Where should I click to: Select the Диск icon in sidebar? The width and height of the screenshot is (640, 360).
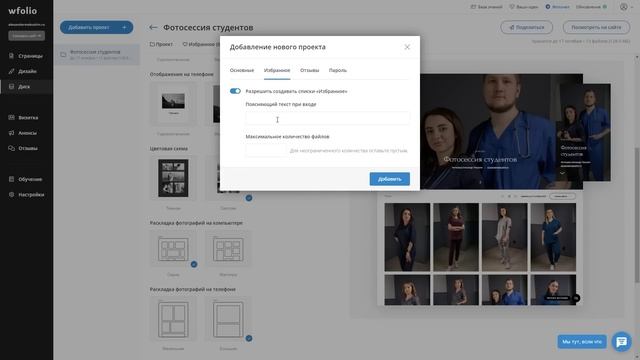11,87
